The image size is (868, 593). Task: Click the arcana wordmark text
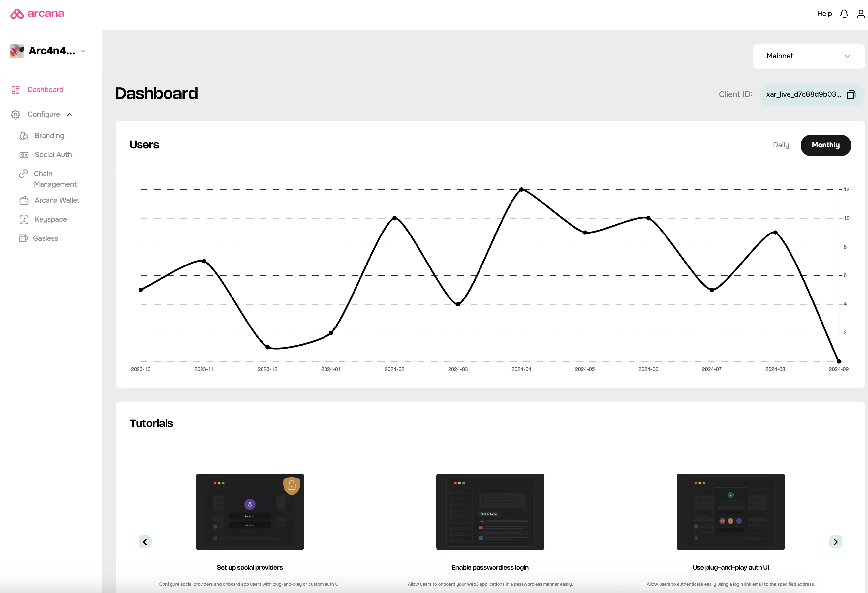point(46,14)
